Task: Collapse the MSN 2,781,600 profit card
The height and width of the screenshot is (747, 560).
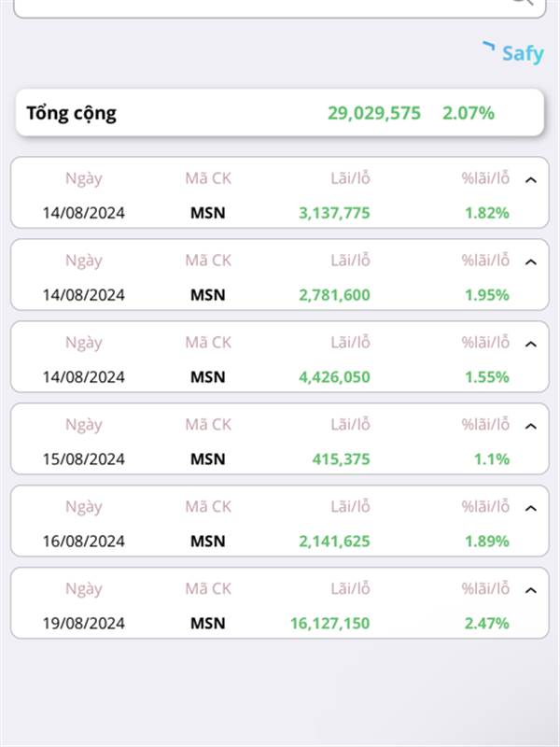Action: point(530,262)
